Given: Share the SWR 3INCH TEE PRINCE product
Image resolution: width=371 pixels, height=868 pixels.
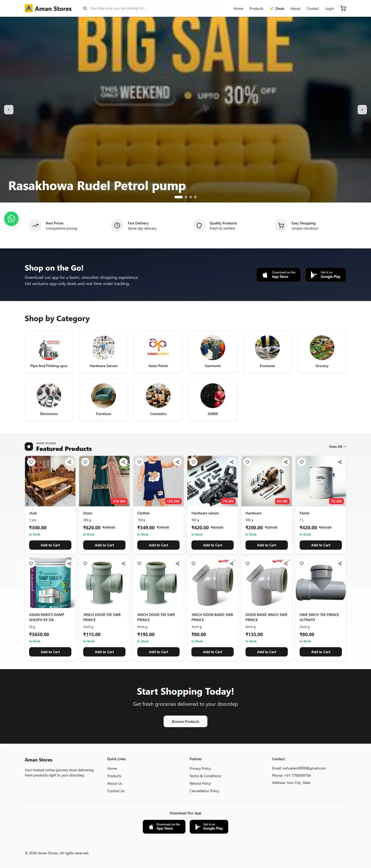Looking at the screenshot, I should point(340,564).
